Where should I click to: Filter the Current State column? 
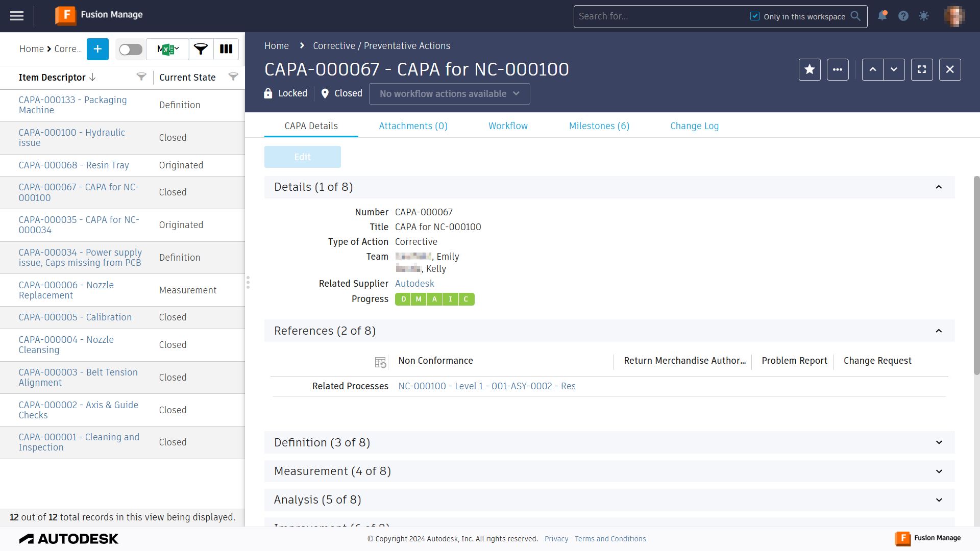coord(233,77)
